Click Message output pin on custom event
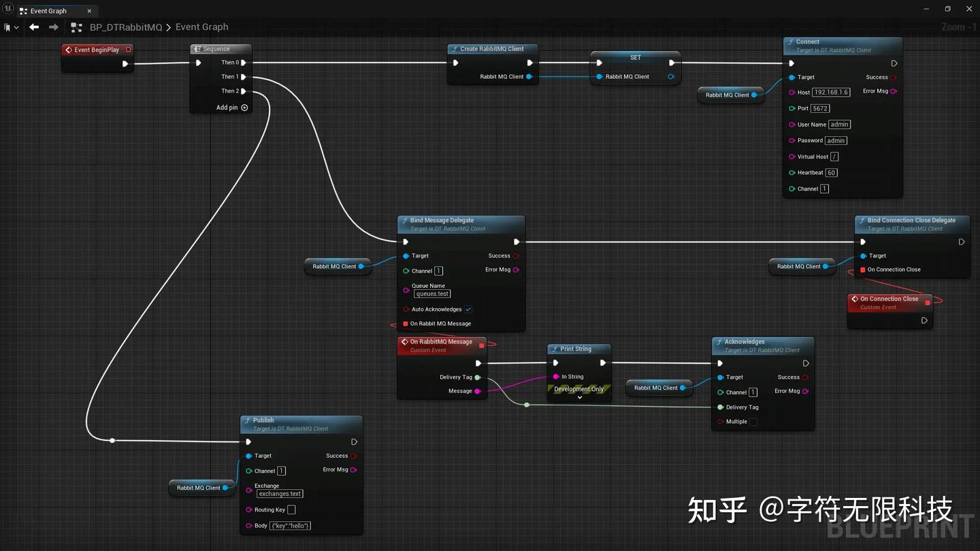 pos(478,391)
